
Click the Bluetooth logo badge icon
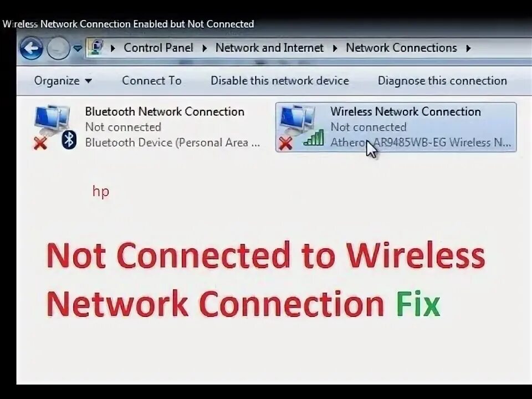point(69,140)
